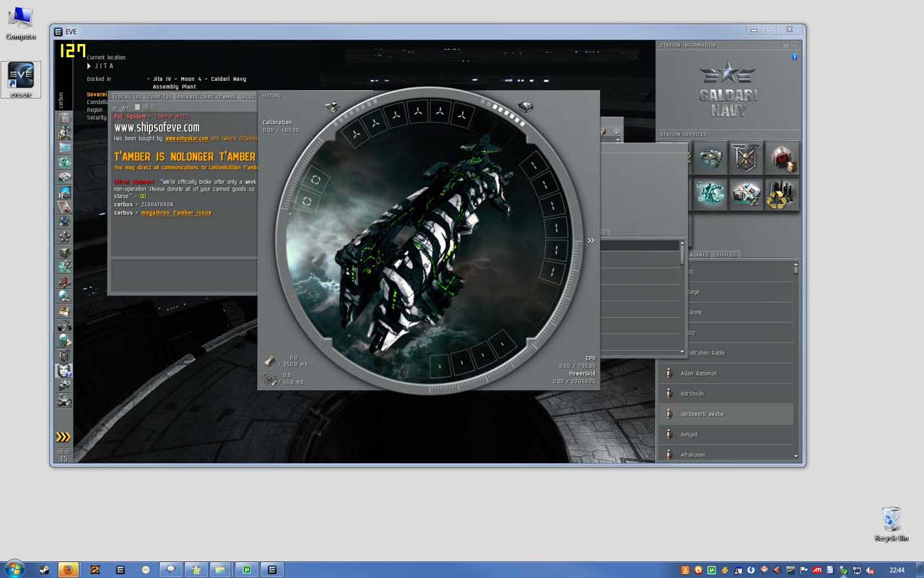The width and height of the screenshot is (924, 578).
Task: Decrease chat font size with the a- button
Action: click(x=115, y=108)
